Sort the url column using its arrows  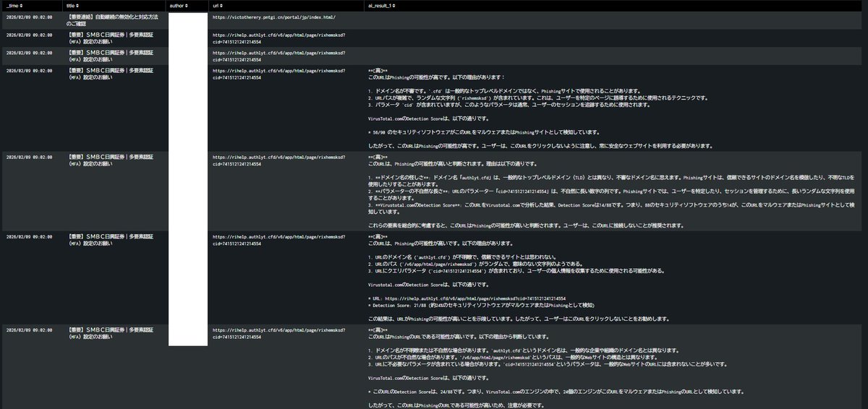(223, 6)
